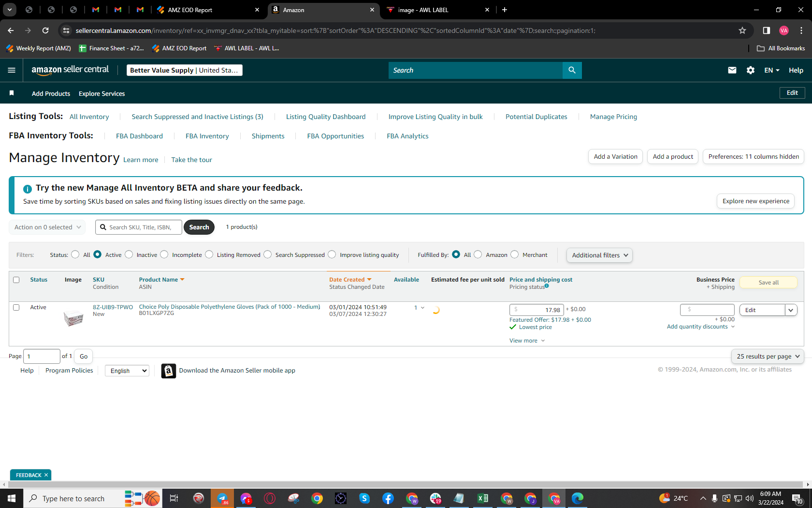Open the Windows Start menu
This screenshot has width=812, height=508.
12,498
